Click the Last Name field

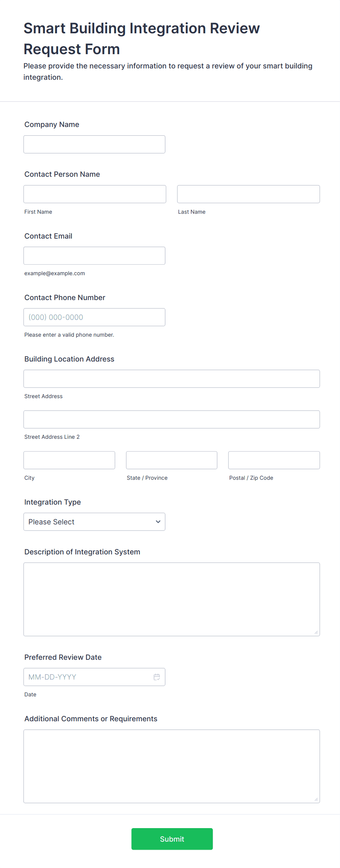tap(248, 194)
